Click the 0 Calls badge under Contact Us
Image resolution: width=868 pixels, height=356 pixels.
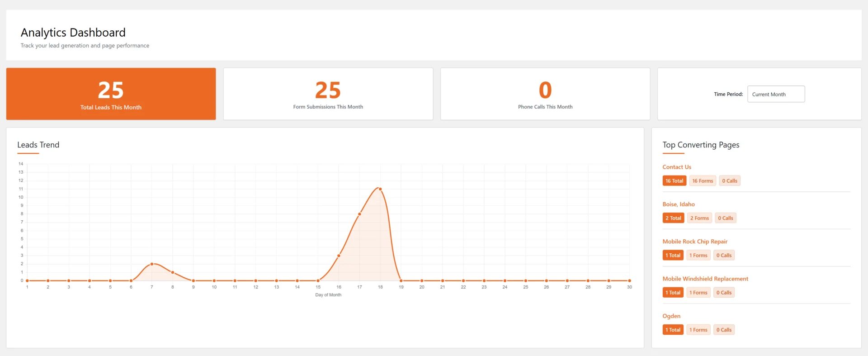coord(729,181)
